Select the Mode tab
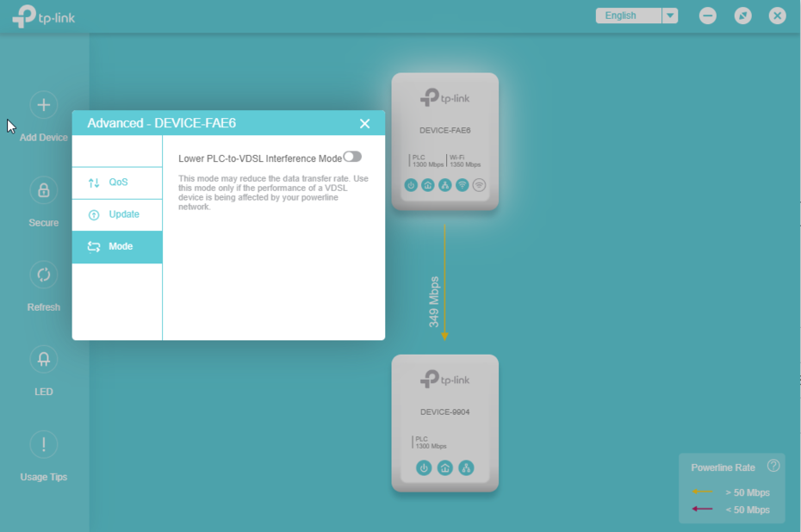Viewport: 801px width, 532px height. (x=117, y=247)
